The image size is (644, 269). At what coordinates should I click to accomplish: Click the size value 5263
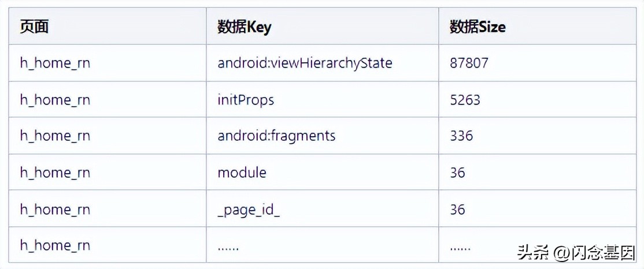pos(465,100)
